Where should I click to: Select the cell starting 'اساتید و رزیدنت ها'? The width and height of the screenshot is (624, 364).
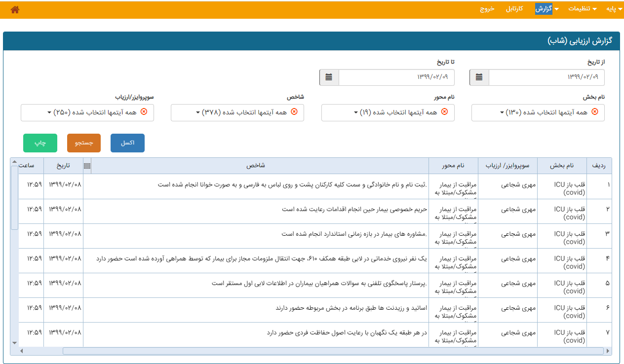(256, 310)
